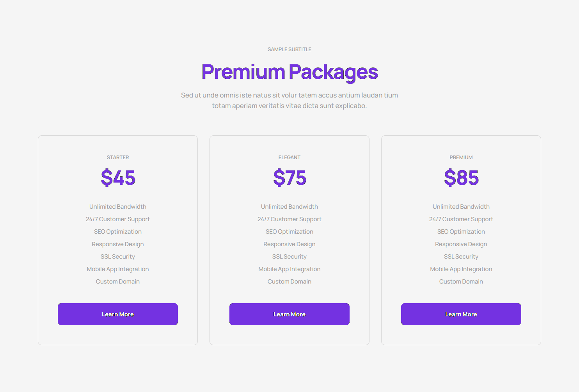Select the $75 price

[289, 178]
